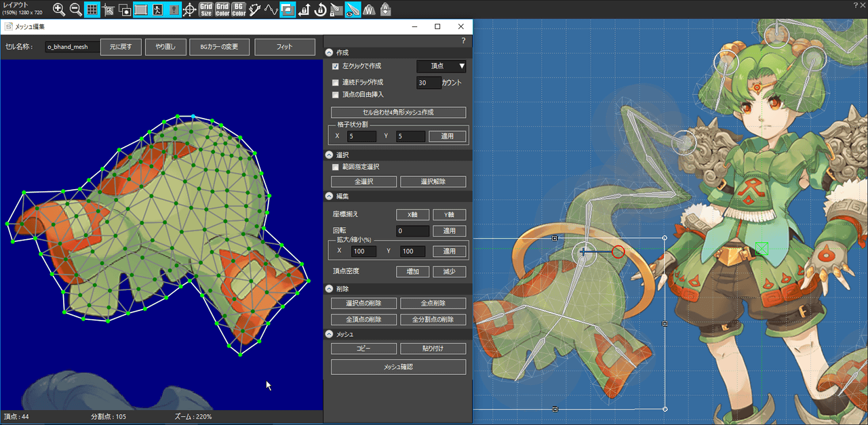Open the Grid Color setting

point(222,9)
